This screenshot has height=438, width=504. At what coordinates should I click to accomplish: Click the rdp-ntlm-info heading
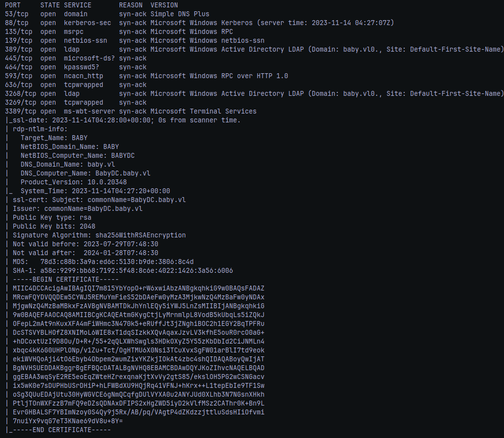40,129
